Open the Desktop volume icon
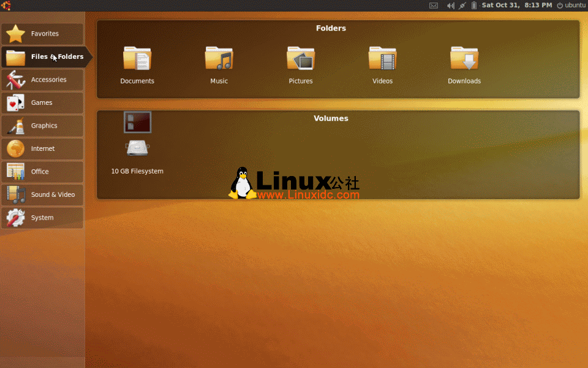The height and width of the screenshot is (368, 588). [x=137, y=122]
